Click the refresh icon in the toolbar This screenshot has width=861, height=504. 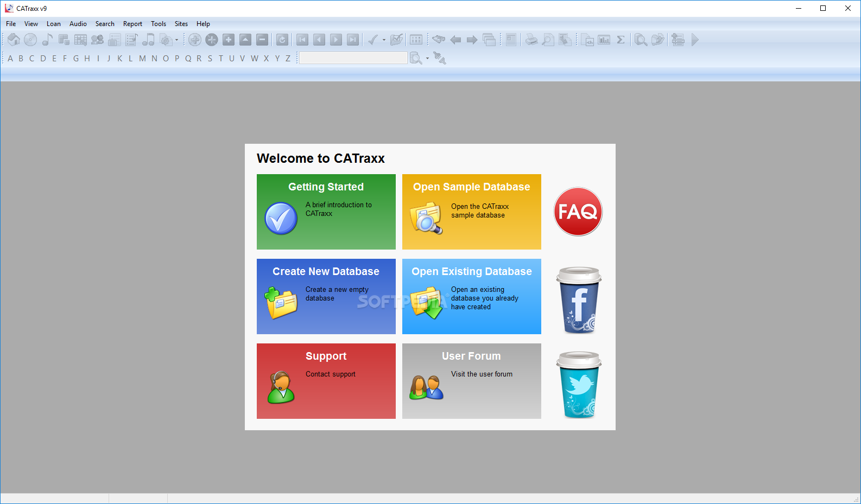pyautogui.click(x=282, y=40)
